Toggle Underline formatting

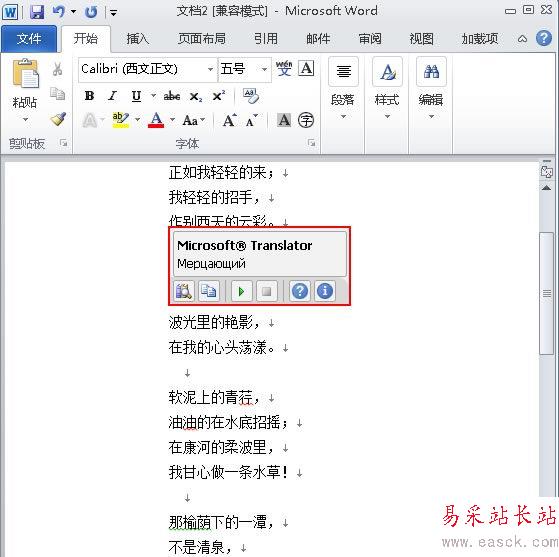pos(136,96)
